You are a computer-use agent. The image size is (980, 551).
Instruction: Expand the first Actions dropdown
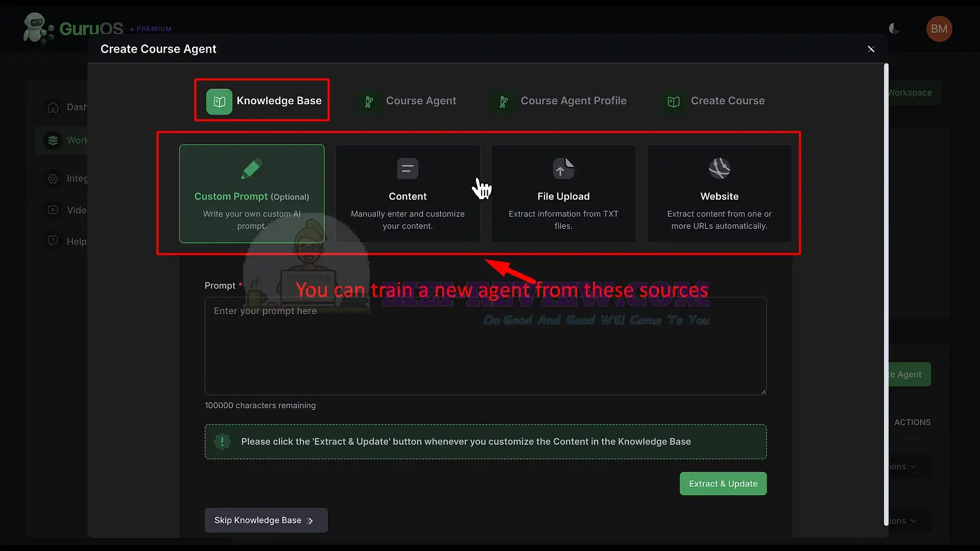pos(910,467)
